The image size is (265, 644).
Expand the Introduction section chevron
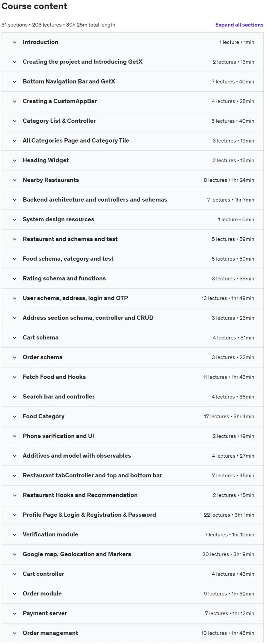coord(15,42)
